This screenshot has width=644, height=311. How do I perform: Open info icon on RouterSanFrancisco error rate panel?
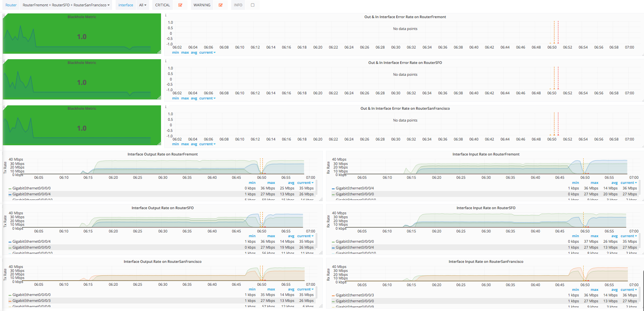pos(166,107)
